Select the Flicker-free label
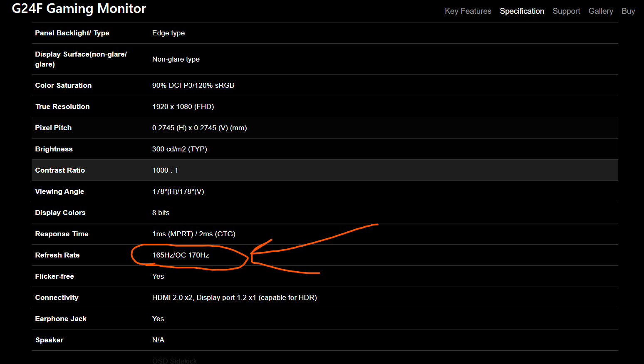This screenshot has width=644, height=364. coord(54,276)
